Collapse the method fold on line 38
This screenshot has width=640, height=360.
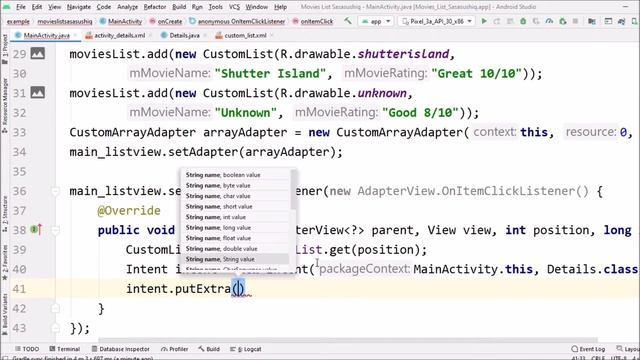coord(55,230)
